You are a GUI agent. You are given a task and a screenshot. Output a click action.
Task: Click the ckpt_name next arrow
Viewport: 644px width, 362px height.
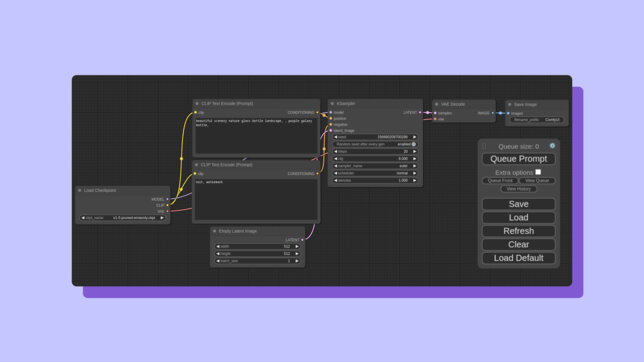pyautogui.click(x=162, y=218)
